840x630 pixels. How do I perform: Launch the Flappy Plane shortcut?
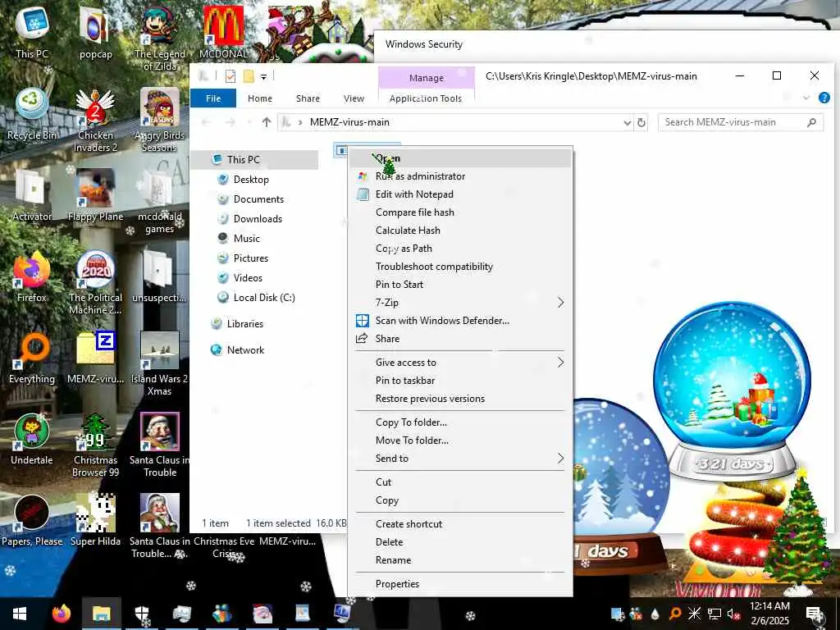95,195
